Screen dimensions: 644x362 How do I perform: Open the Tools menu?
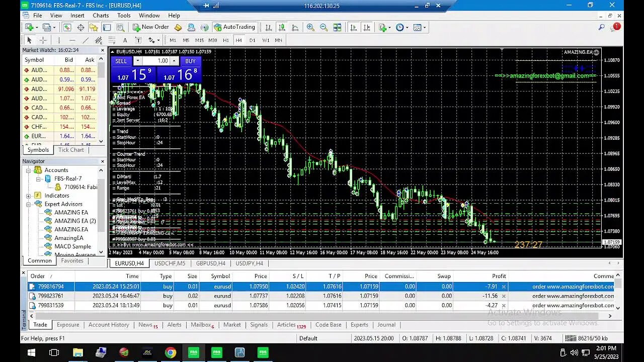[124, 16]
